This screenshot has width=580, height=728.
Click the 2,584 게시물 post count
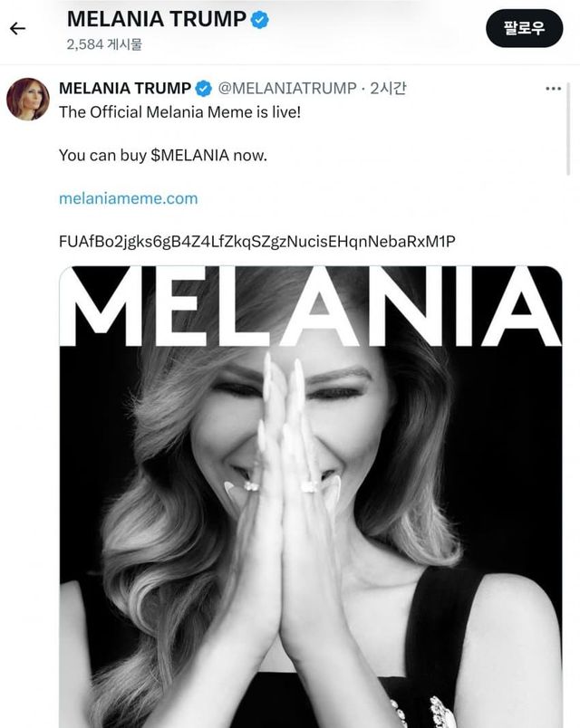(x=103, y=43)
